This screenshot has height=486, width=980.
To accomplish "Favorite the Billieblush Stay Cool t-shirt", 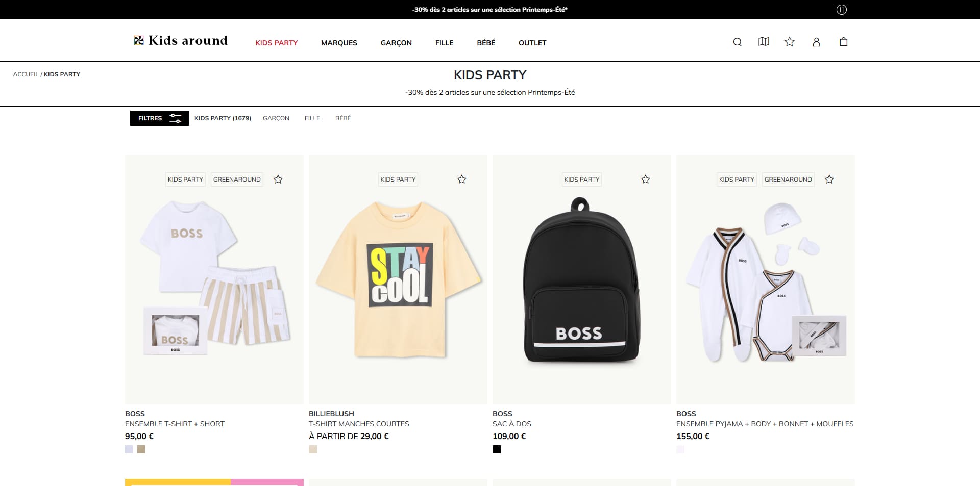I will [461, 179].
